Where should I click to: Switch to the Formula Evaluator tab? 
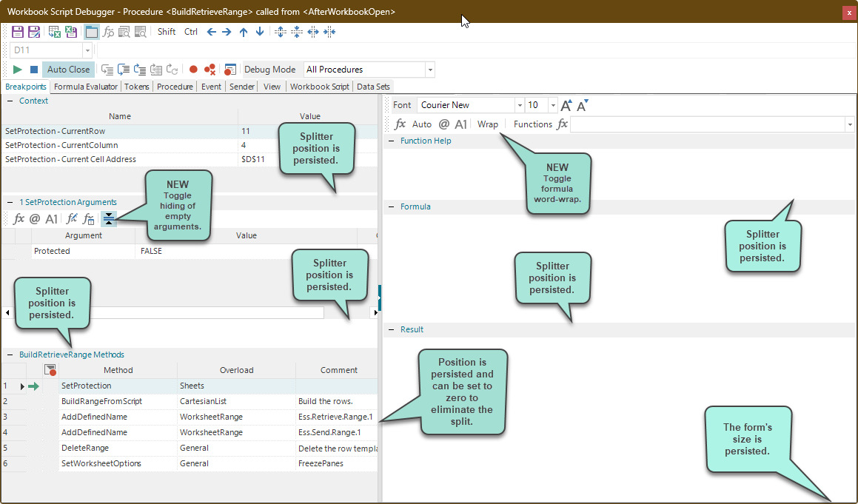(x=86, y=87)
